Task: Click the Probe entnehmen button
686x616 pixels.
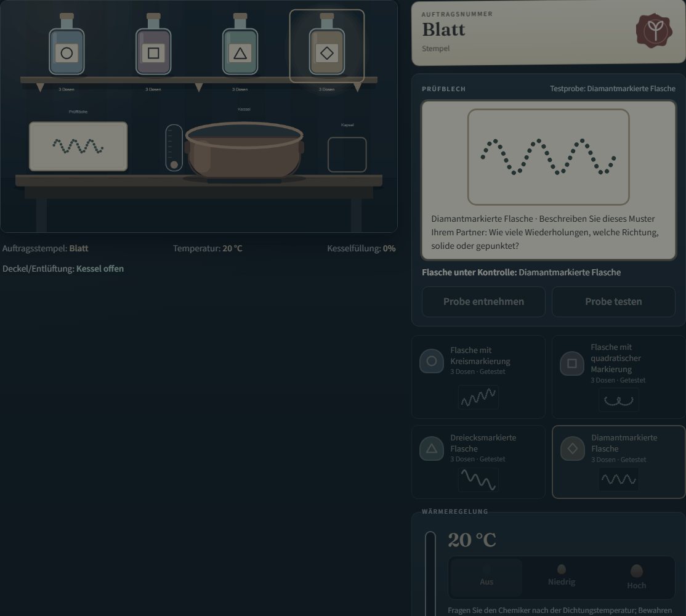Action: click(483, 301)
